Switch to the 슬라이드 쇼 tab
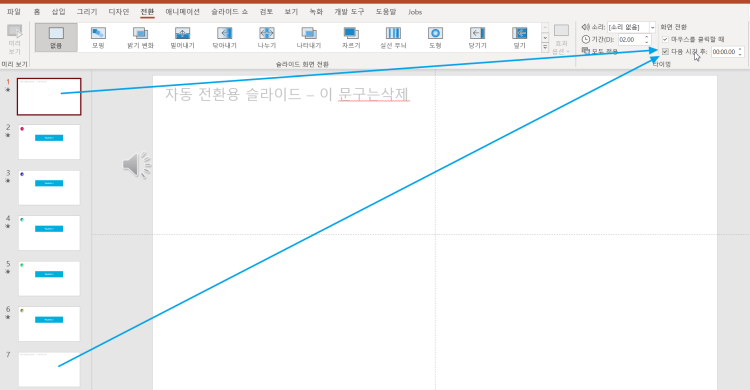Screen dimensions: 750x390 coord(230,12)
